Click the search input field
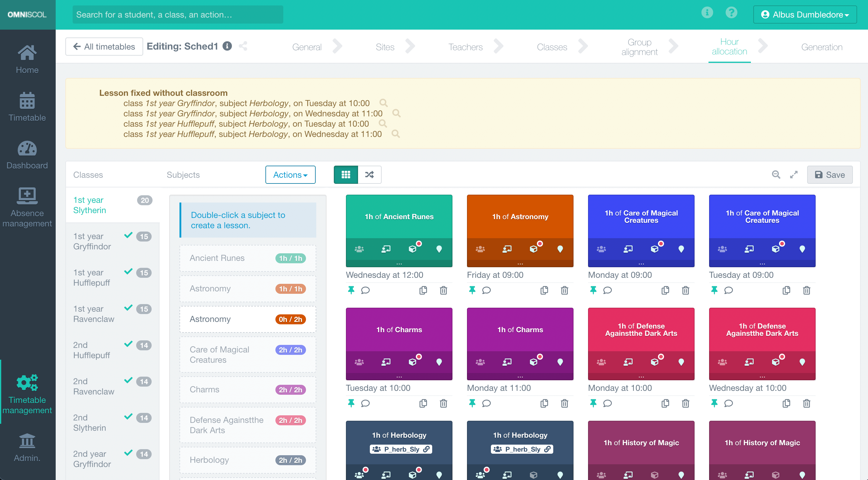The height and width of the screenshot is (480, 868). coord(178,15)
